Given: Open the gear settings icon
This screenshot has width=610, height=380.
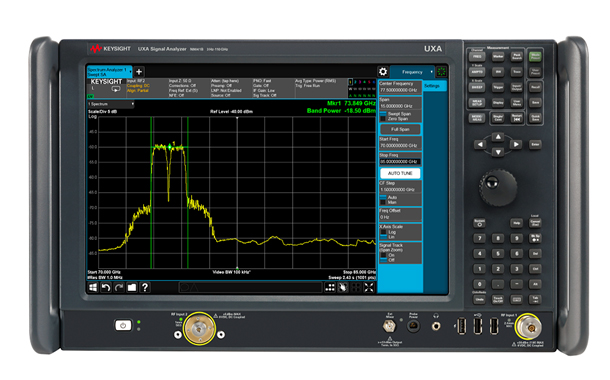Looking at the screenshot, I should (383, 72).
